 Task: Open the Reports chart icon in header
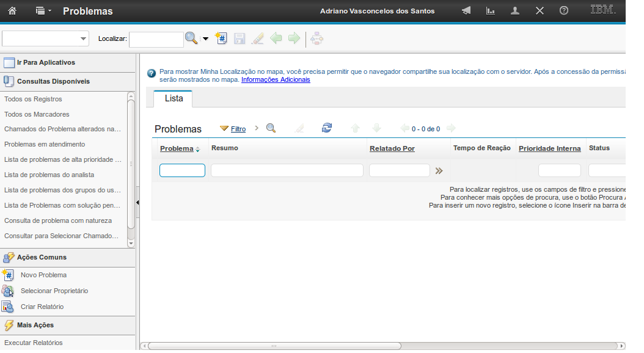(x=490, y=11)
